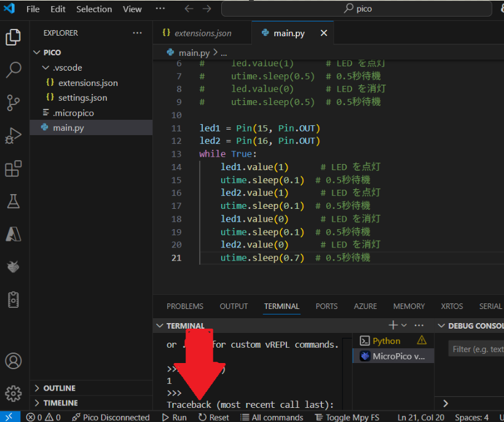Click Spaces: 4 indentation setting
The width and height of the screenshot is (504, 422).
tap(471, 417)
